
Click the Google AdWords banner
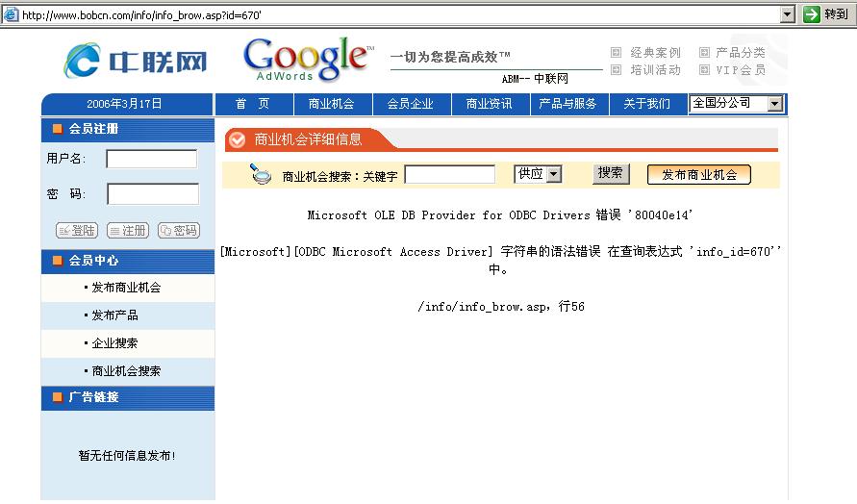pyautogui.click(x=309, y=59)
